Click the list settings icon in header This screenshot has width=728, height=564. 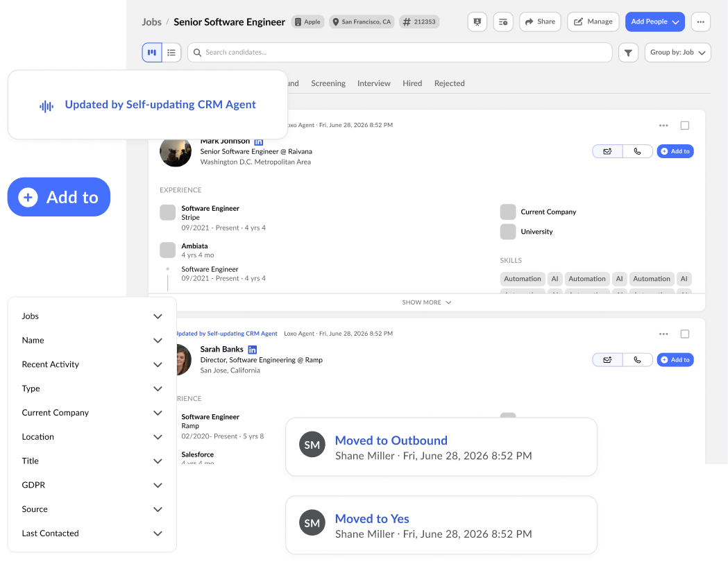(x=503, y=22)
